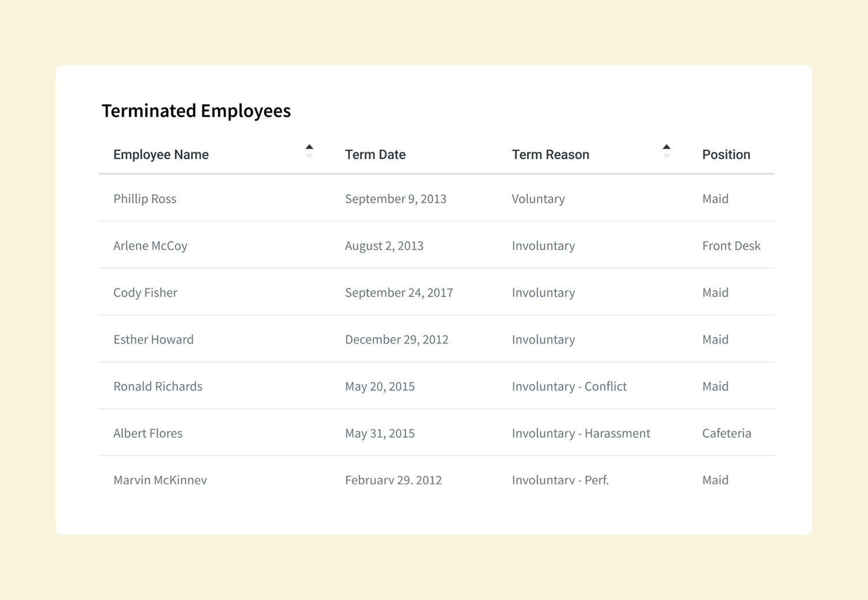This screenshot has width=868, height=600.
Task: Click Voluntary reason in Phillip Ross row
Action: 538,199
